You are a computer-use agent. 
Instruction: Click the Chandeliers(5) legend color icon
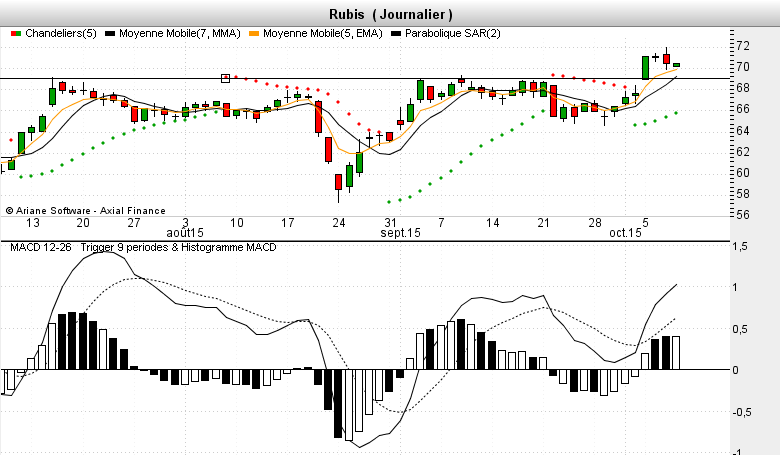pos(16,33)
